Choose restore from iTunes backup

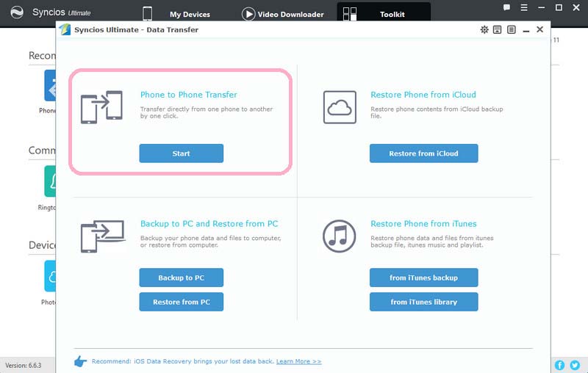pyautogui.click(x=424, y=278)
